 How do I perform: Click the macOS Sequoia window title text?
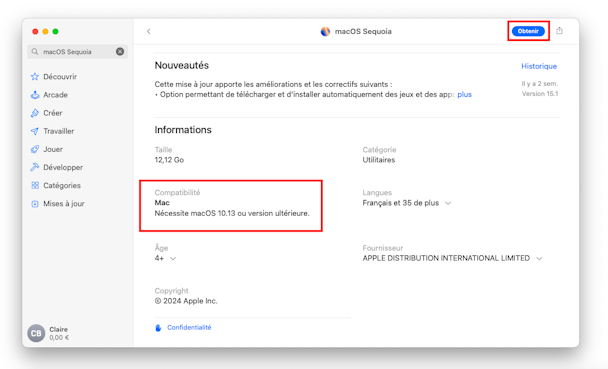coord(363,31)
